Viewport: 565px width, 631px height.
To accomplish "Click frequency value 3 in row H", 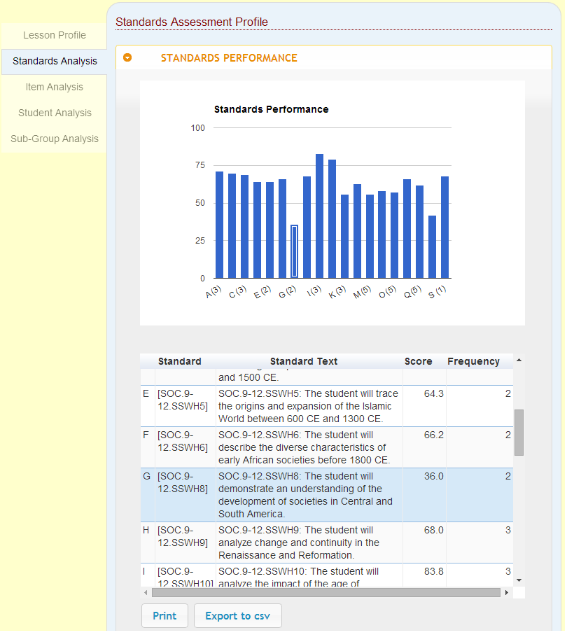I will click(508, 530).
